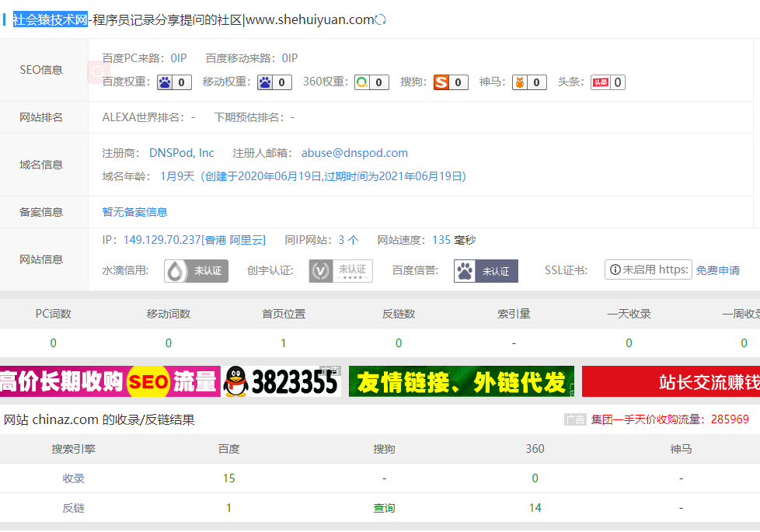Click the 网站 chinaz.com 的收录/反链结果 heading
This screenshot has width=760, height=532.
[x=99, y=419]
